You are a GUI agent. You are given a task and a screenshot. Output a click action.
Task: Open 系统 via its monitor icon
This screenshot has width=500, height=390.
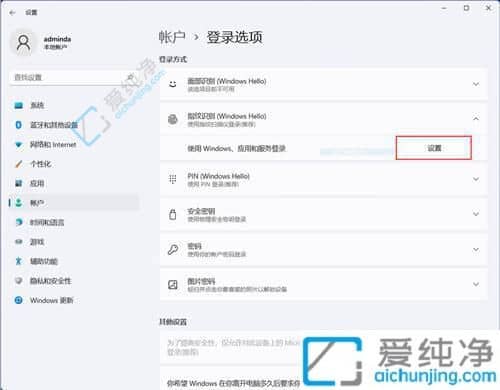[19, 105]
